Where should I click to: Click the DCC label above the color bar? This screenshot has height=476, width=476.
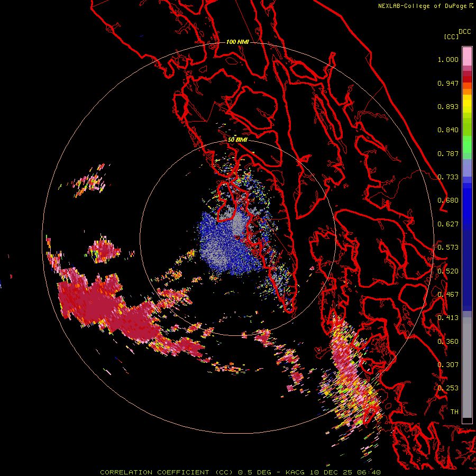point(464,32)
